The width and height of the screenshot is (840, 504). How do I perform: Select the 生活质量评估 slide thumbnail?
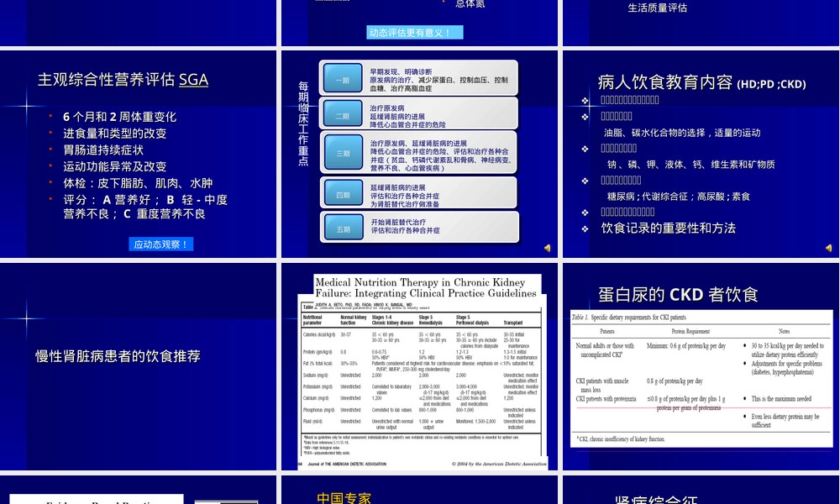tap(701, 23)
